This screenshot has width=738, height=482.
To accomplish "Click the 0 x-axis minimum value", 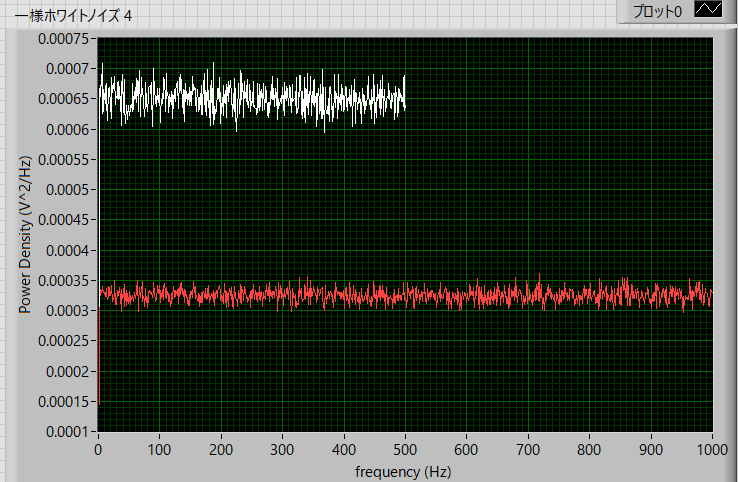I will 98,451.
